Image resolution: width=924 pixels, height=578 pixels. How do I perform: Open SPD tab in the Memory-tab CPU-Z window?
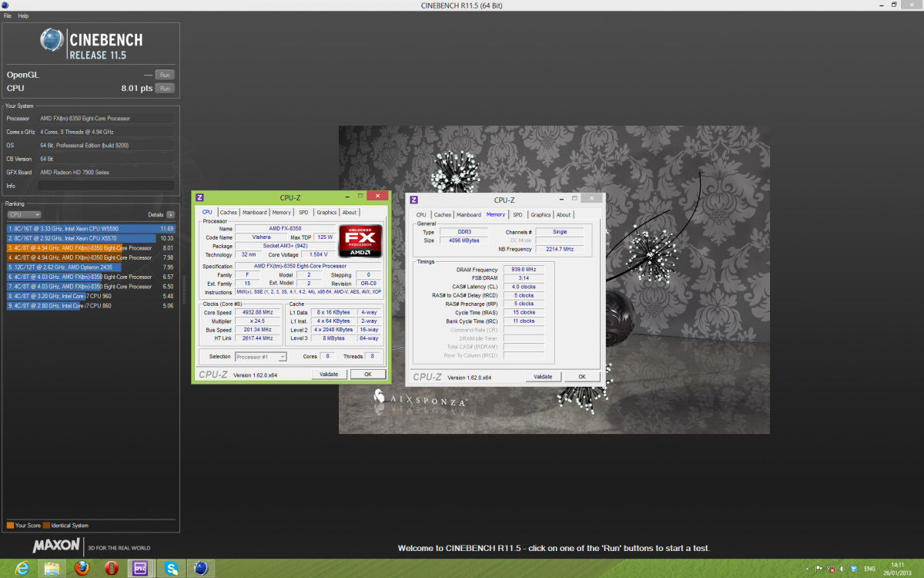tap(517, 215)
